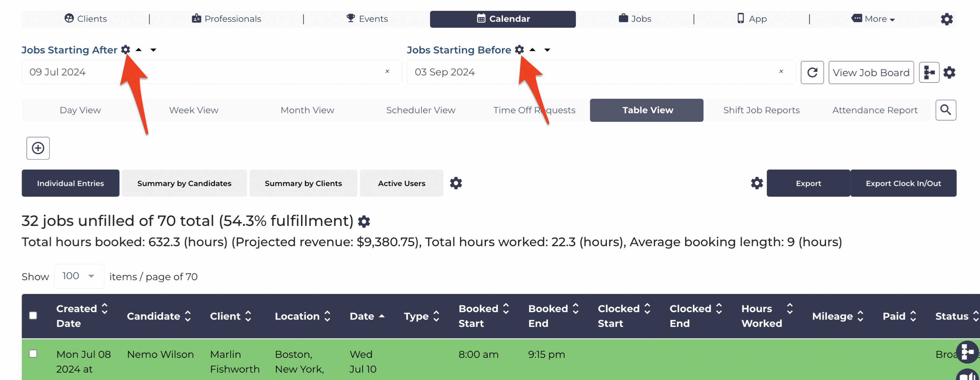Image resolution: width=980 pixels, height=380 pixels.
Task: Open the gear icon beside Active Users
Action: point(456,183)
